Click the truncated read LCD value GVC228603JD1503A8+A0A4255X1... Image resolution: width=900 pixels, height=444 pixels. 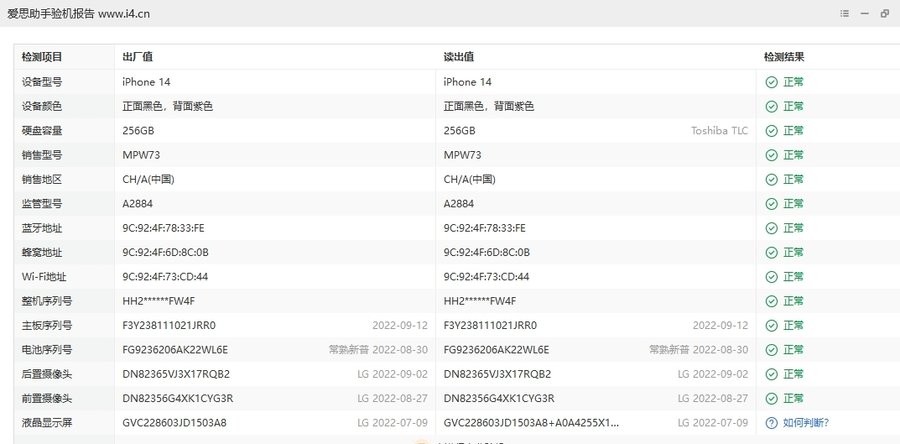tap(532, 423)
